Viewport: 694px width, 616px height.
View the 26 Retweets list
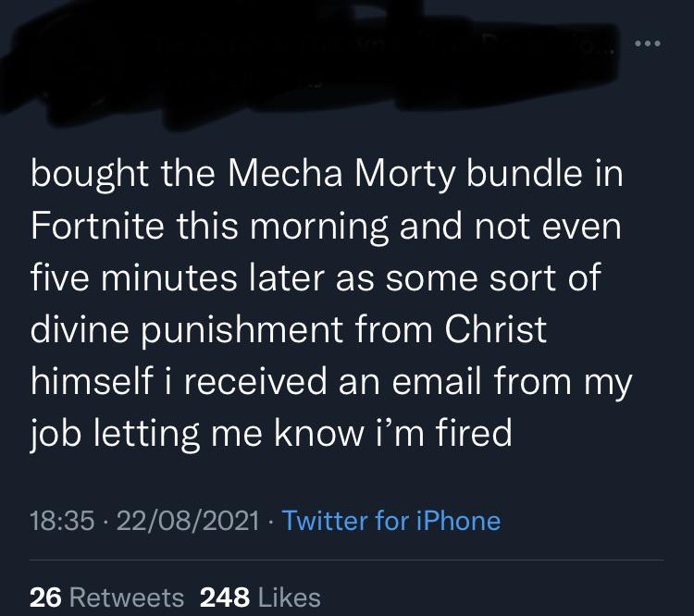106,597
